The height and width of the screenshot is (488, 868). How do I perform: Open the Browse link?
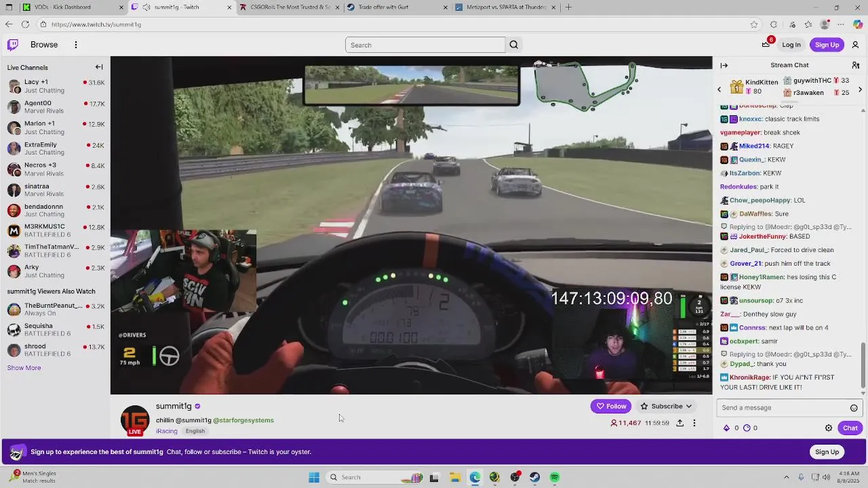44,45
